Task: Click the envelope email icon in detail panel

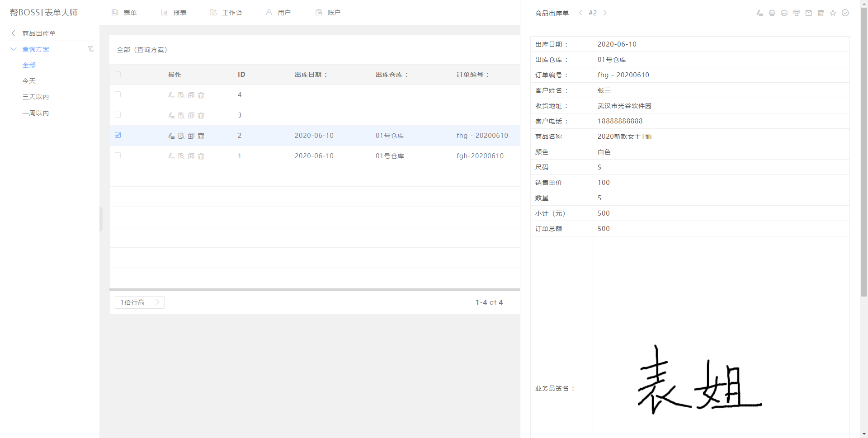Action: tap(809, 13)
